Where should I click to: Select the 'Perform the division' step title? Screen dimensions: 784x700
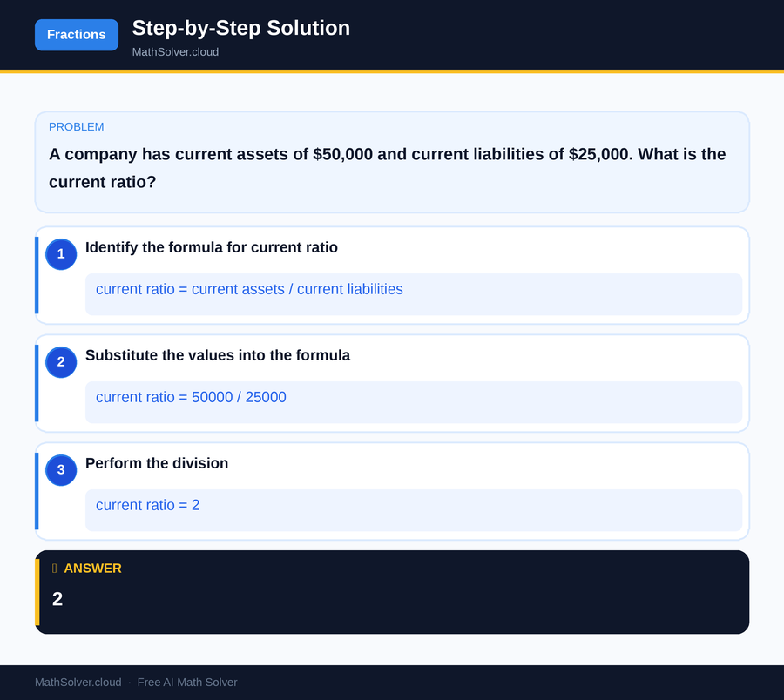pos(157,463)
